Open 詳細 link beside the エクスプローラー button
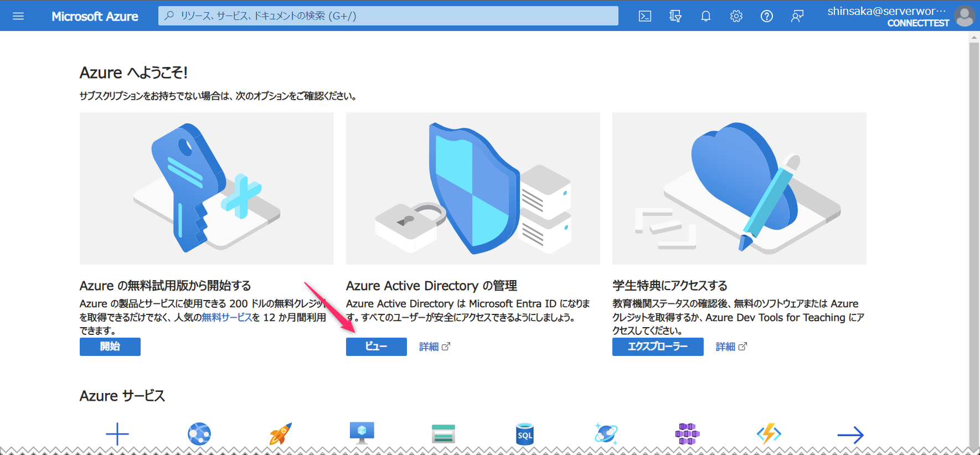 [x=731, y=347]
